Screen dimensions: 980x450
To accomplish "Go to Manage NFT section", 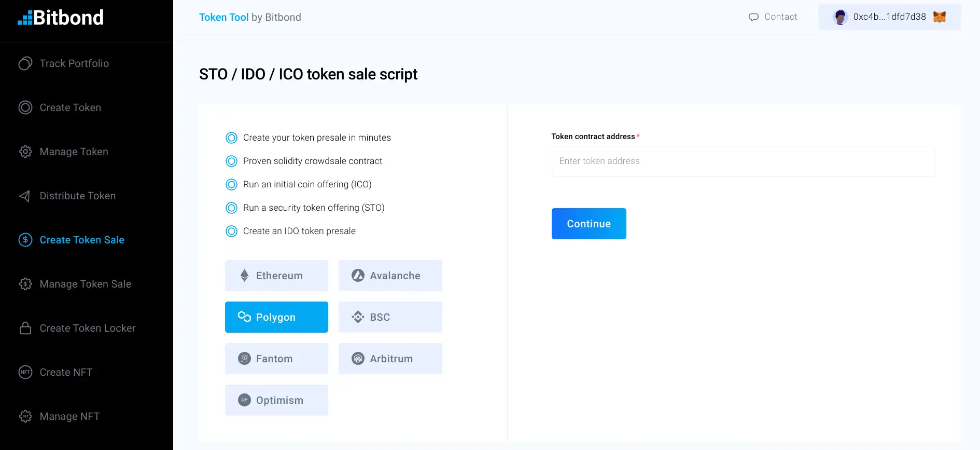I will (69, 416).
